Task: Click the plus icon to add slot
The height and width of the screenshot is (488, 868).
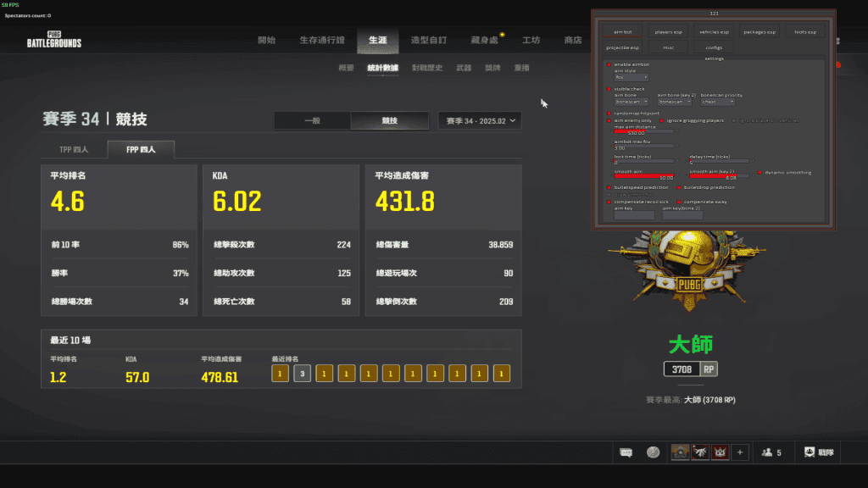Action: click(x=740, y=452)
